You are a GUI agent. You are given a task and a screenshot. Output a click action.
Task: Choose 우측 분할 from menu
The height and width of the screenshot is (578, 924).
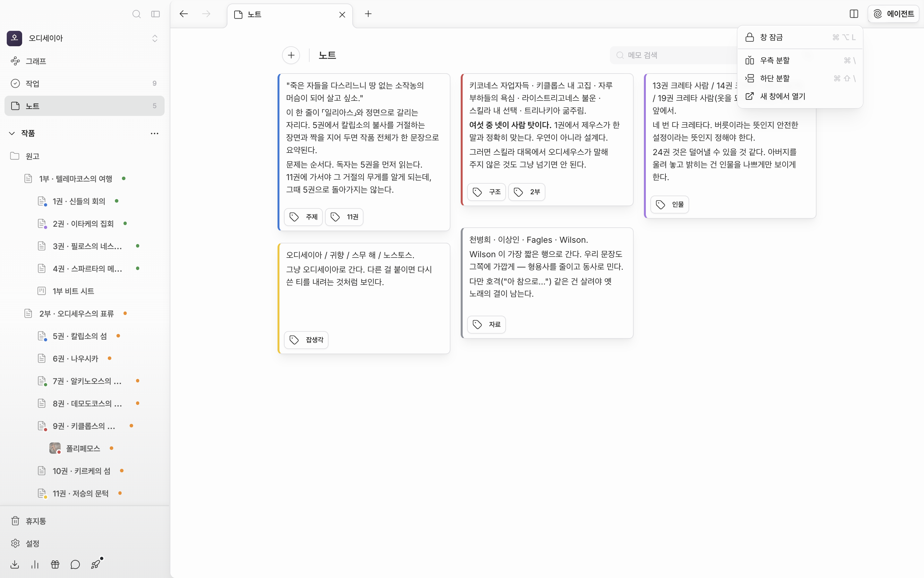pyautogui.click(x=800, y=60)
